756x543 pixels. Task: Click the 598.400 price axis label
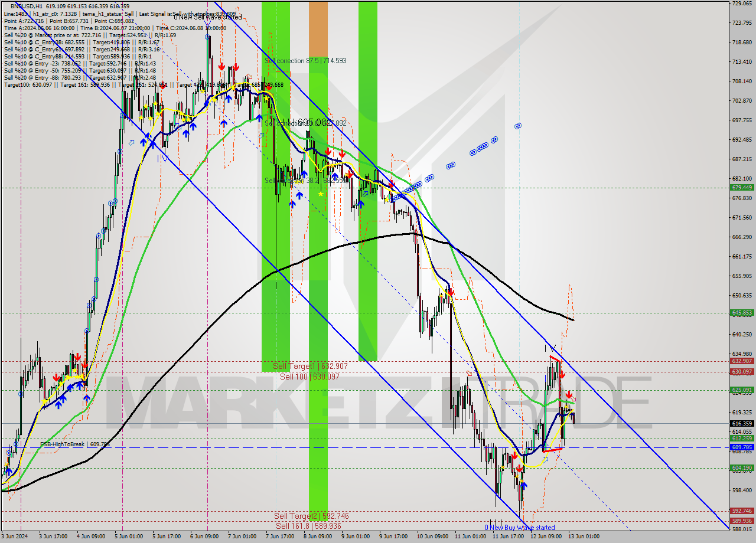[x=742, y=490]
